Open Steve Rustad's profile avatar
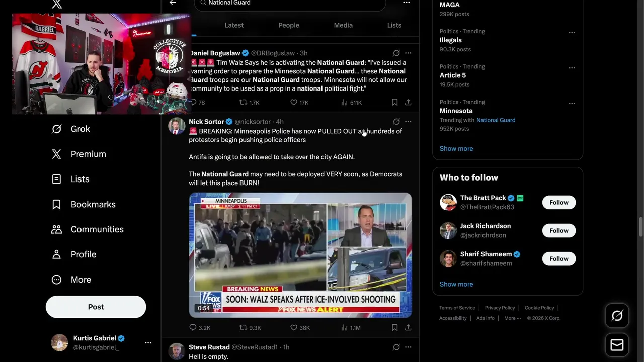The height and width of the screenshot is (362, 644). point(177,351)
